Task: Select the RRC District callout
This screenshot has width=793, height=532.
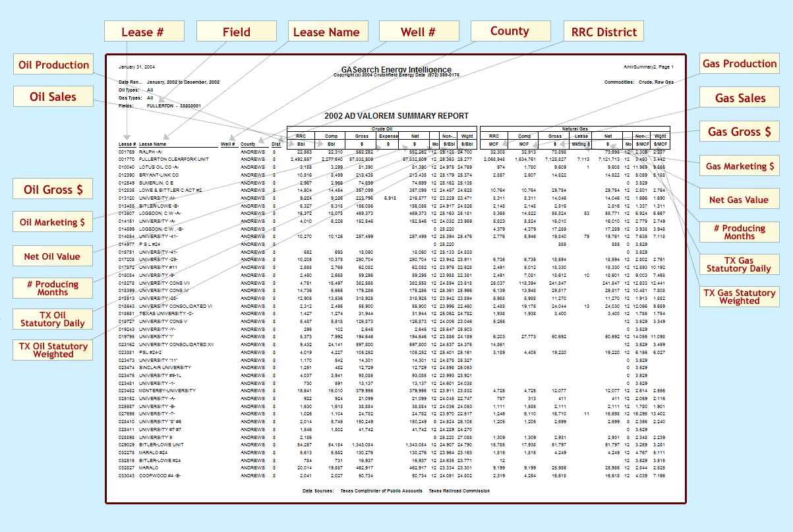Action: point(602,30)
